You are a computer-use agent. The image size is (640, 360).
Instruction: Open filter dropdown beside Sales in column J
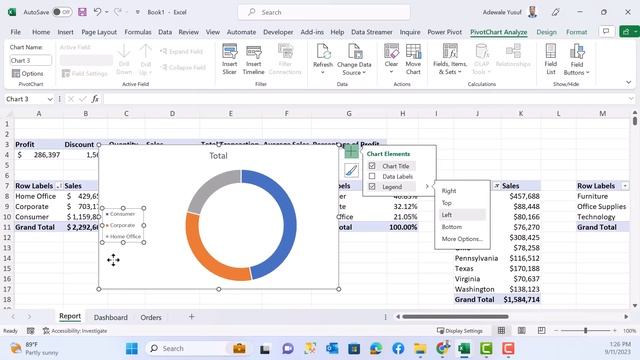point(497,186)
